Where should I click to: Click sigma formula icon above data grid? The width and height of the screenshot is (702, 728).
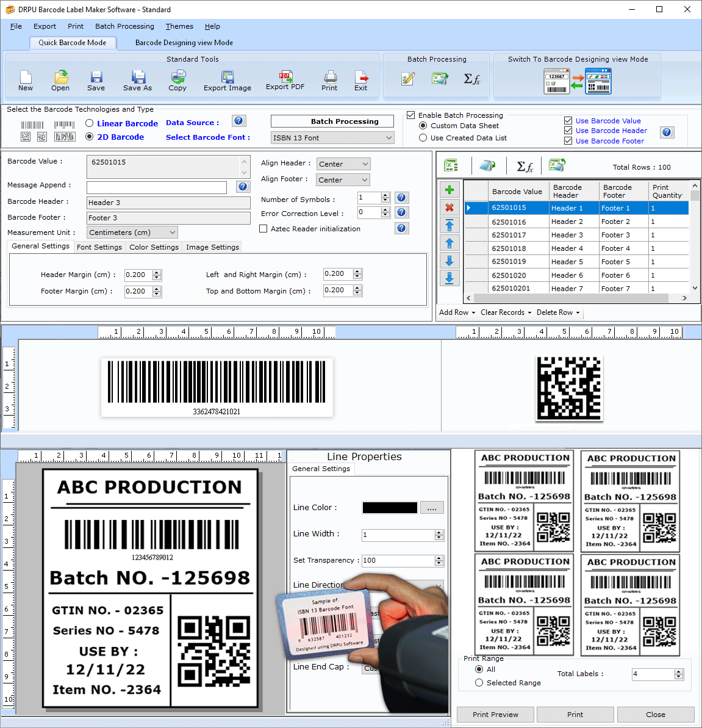point(525,166)
